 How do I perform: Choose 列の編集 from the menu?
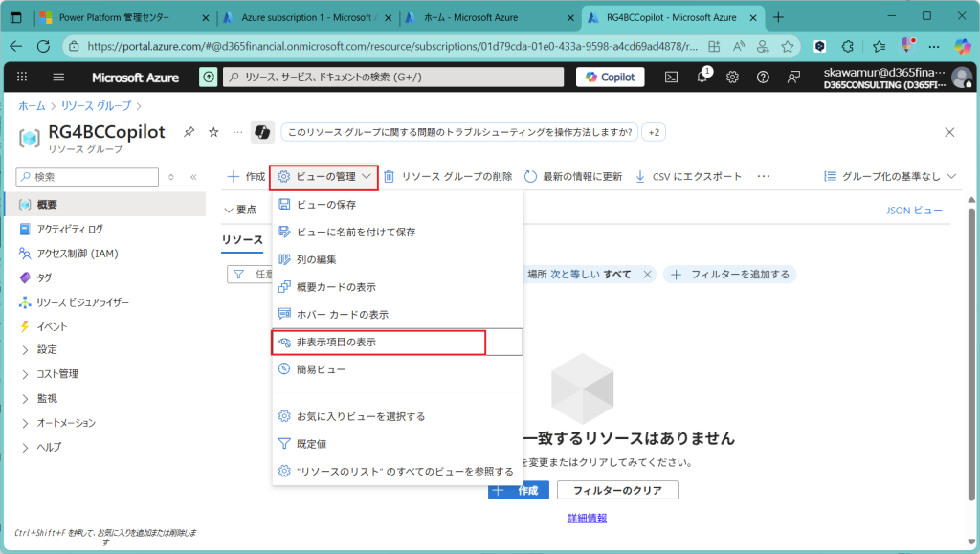point(397,259)
